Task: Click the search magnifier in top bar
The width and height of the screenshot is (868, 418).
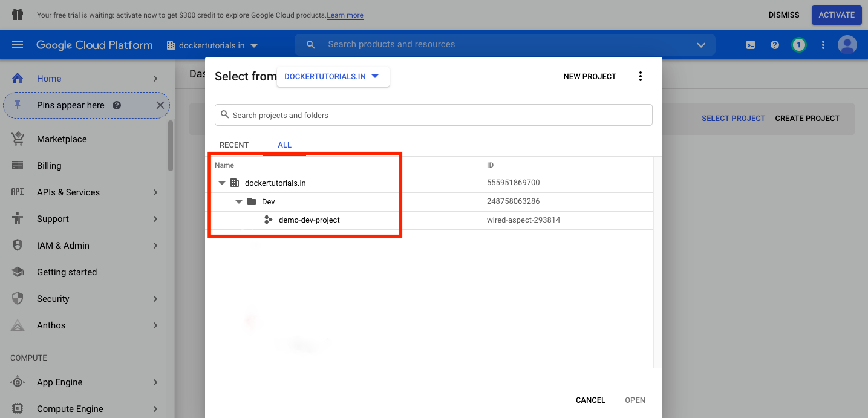Action: 311,45
